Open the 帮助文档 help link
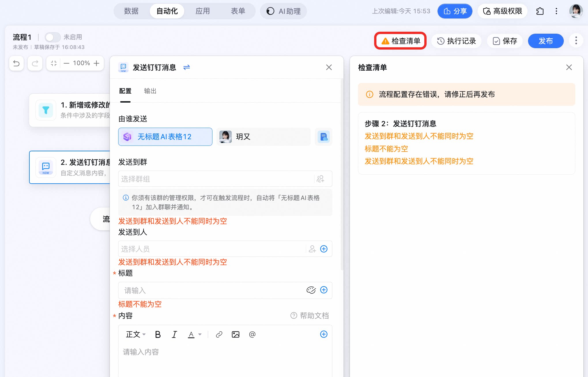The height and width of the screenshot is (377, 588). tap(310, 316)
